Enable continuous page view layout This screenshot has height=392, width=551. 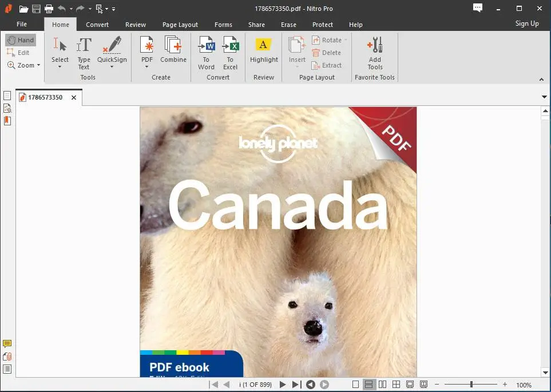369,384
